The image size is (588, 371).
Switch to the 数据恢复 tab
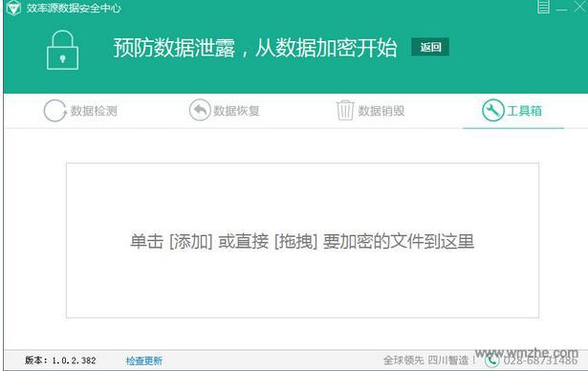pos(236,111)
